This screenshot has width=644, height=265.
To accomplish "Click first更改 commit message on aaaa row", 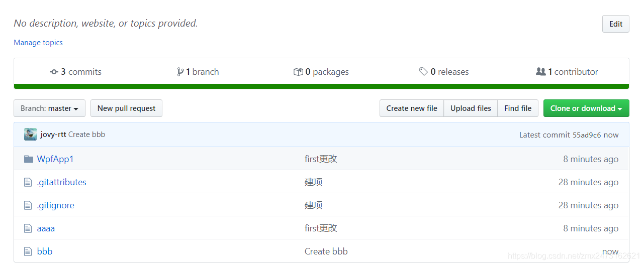I will [x=321, y=228].
